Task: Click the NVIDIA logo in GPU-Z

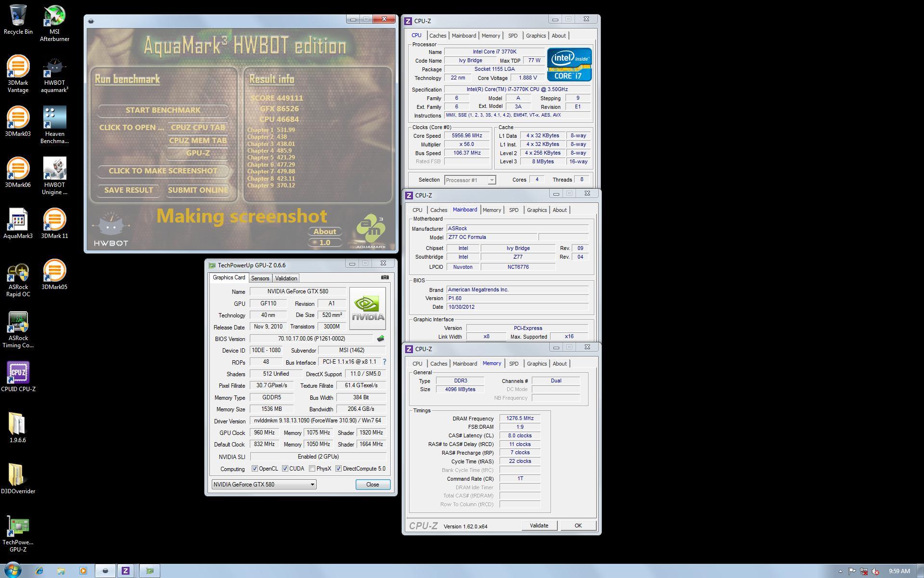Action: pyautogui.click(x=367, y=308)
